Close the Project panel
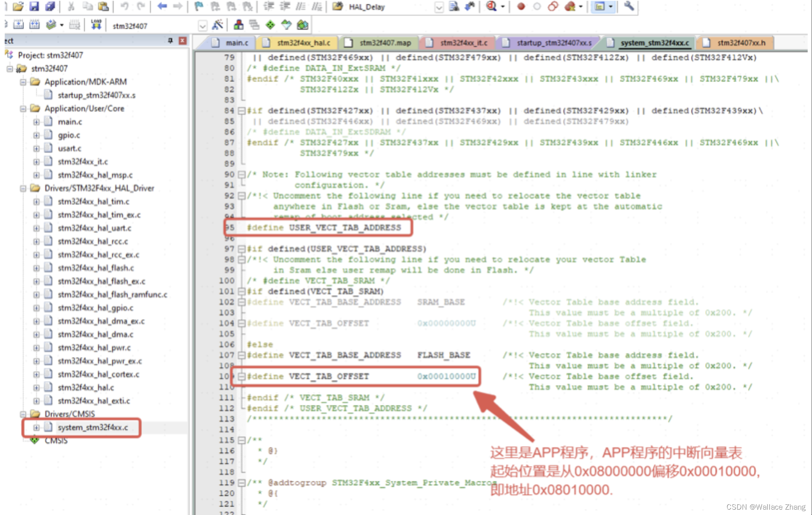 pyautogui.click(x=183, y=40)
